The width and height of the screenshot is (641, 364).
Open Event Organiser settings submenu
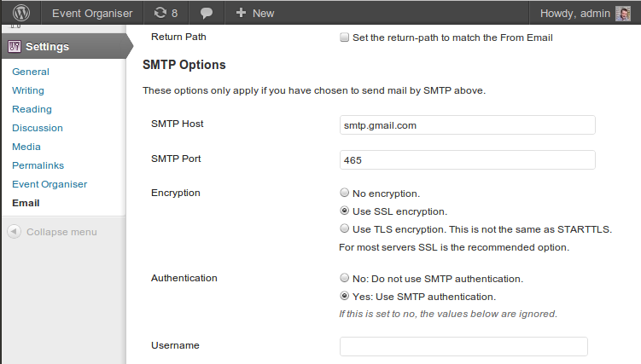[50, 184]
